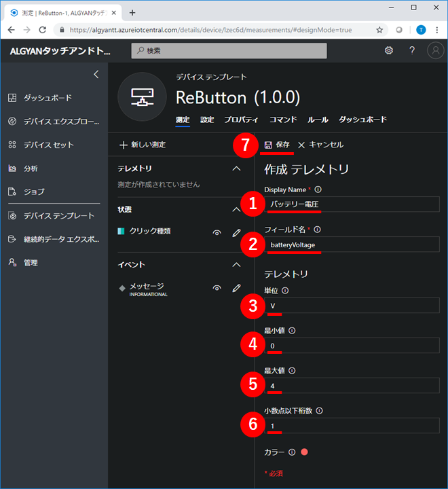Focus the 小数点以下桁数 input field
This screenshot has height=489, width=448.
coord(352,426)
